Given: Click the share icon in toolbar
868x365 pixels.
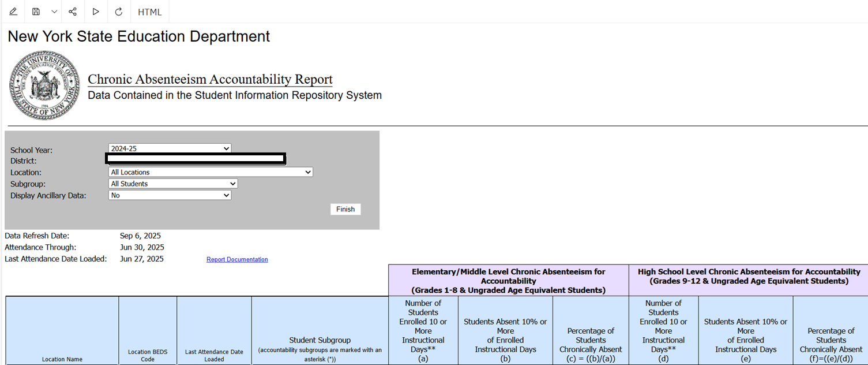Looking at the screenshot, I should click(x=73, y=12).
